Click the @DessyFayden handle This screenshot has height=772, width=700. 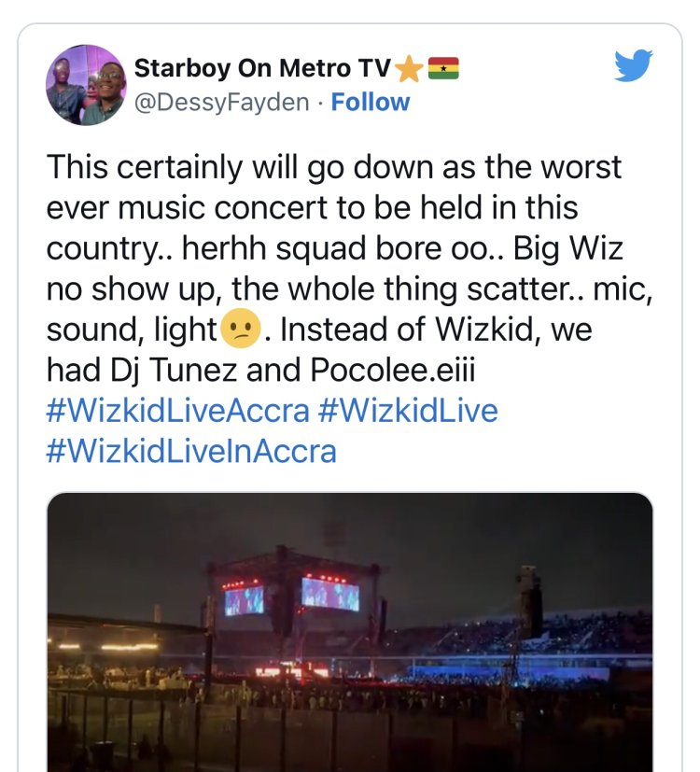tap(221, 102)
